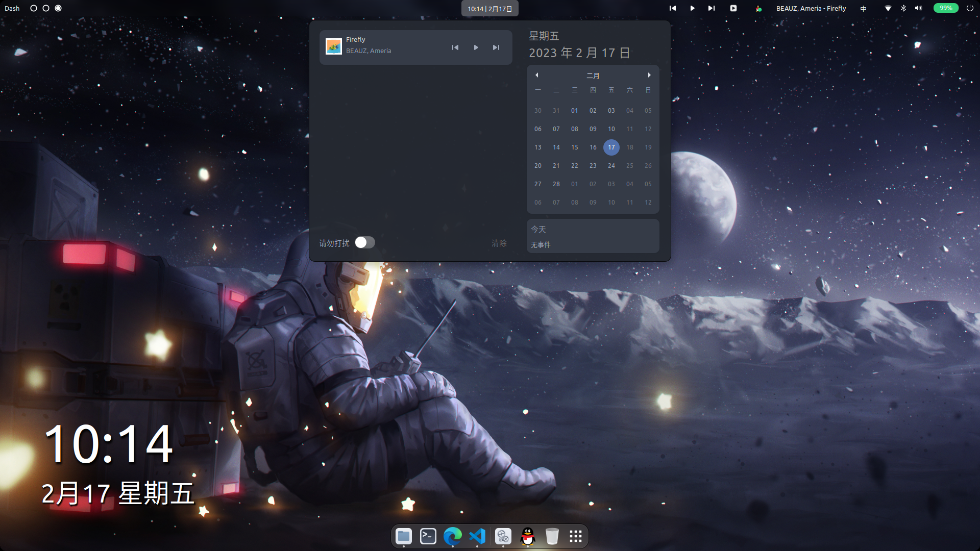
Task: Previous track button in Firefly media card
Action: click(455, 47)
